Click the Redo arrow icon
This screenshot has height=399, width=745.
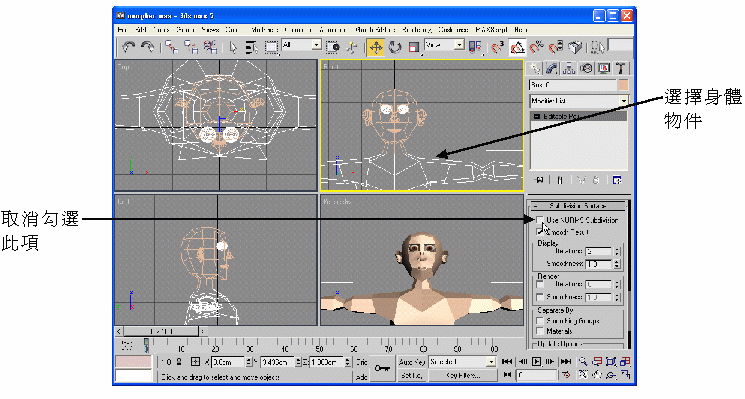pyautogui.click(x=148, y=47)
